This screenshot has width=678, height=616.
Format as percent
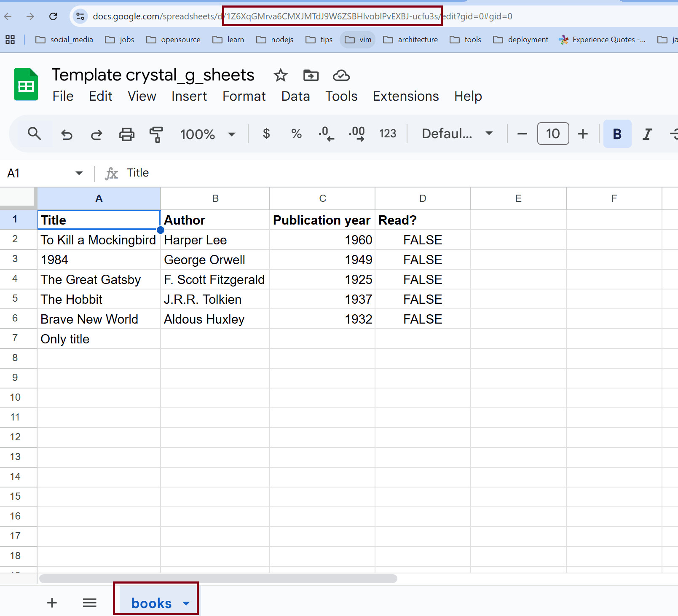[x=297, y=134]
